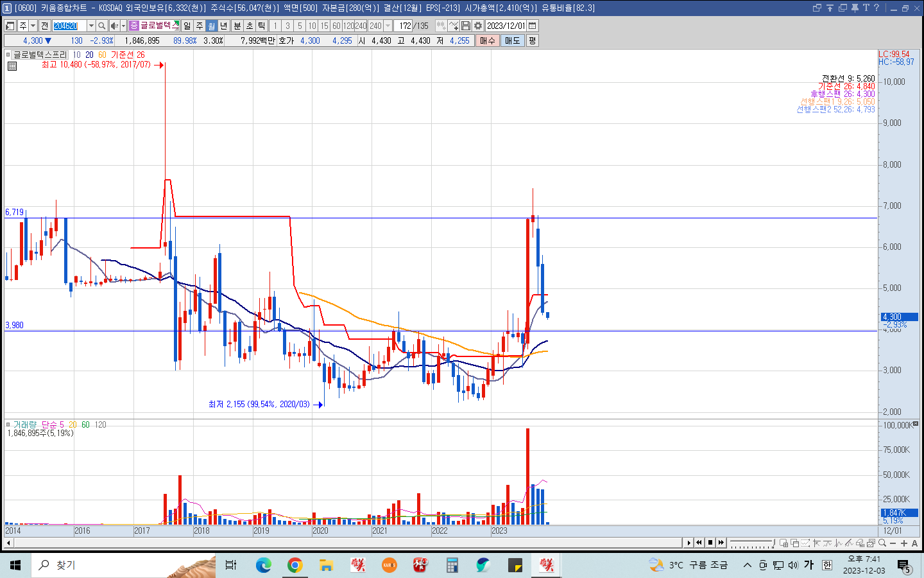Open the chart settings gear icon

[x=478, y=26]
